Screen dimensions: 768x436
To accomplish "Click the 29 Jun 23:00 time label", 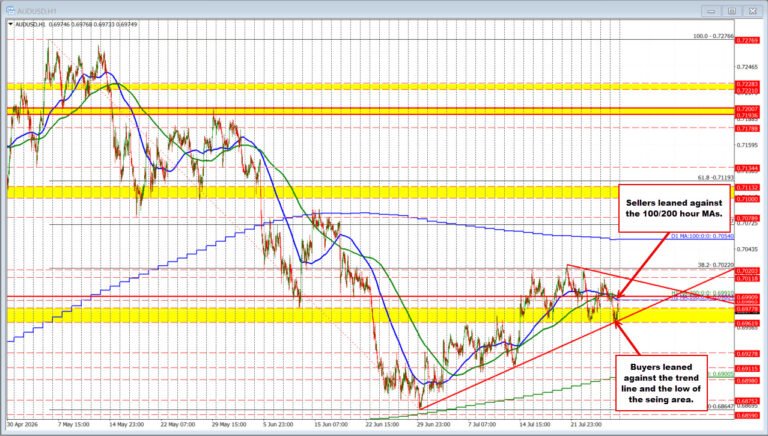I will 433,424.
